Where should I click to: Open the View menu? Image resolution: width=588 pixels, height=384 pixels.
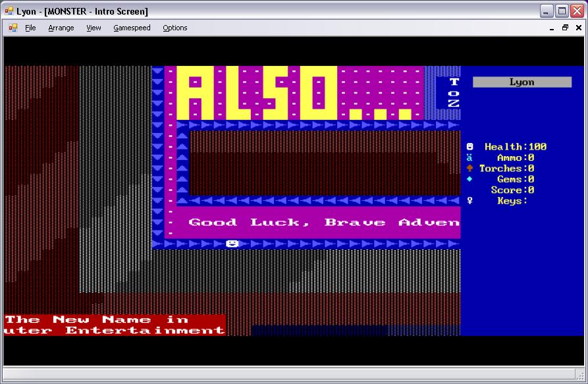[x=94, y=28]
